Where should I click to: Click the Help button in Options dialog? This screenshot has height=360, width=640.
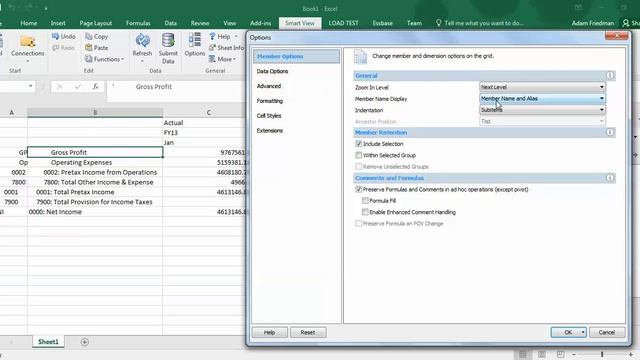(269, 332)
